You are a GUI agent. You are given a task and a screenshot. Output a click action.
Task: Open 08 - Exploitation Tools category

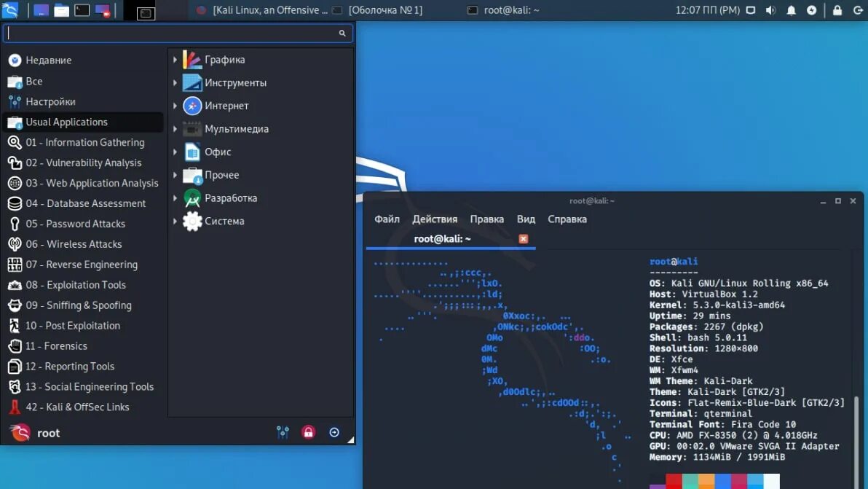pos(83,285)
